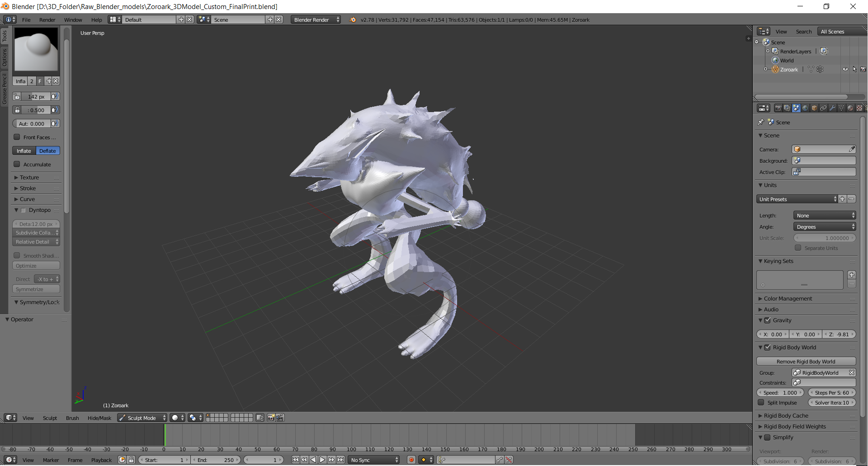Viewport: 868px width, 466px height.
Task: Click the brush strength pressure sensitivity icon
Action: 55,110
